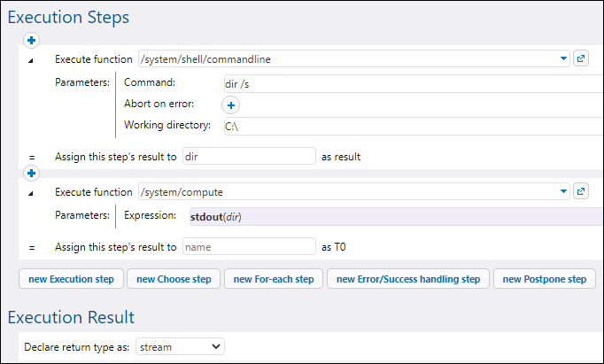Collapse the /system/compute execution step
The width and height of the screenshot is (604, 364).
(x=32, y=192)
